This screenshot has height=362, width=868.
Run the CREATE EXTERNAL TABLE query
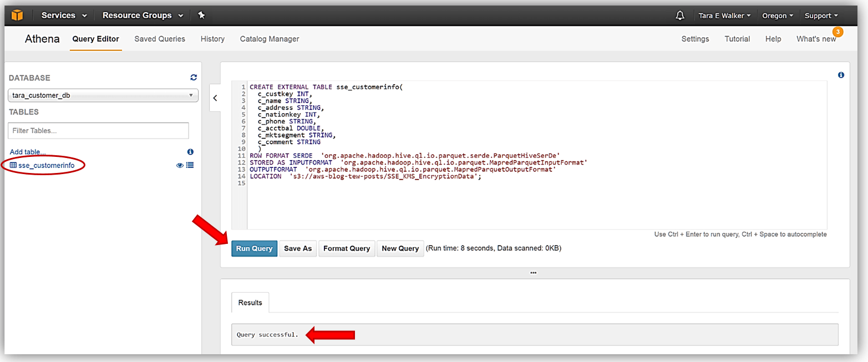coord(254,248)
